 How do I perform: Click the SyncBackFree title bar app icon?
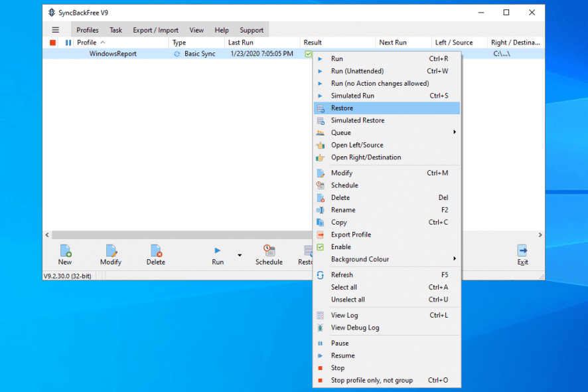point(52,13)
